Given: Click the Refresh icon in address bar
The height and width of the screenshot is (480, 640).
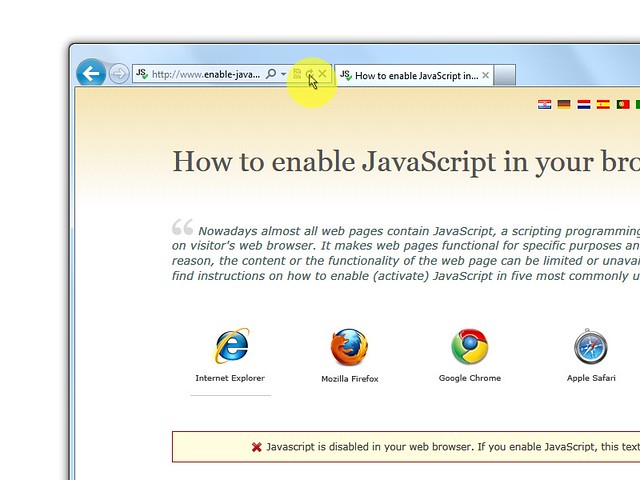Looking at the screenshot, I should pyautogui.click(x=310, y=75).
